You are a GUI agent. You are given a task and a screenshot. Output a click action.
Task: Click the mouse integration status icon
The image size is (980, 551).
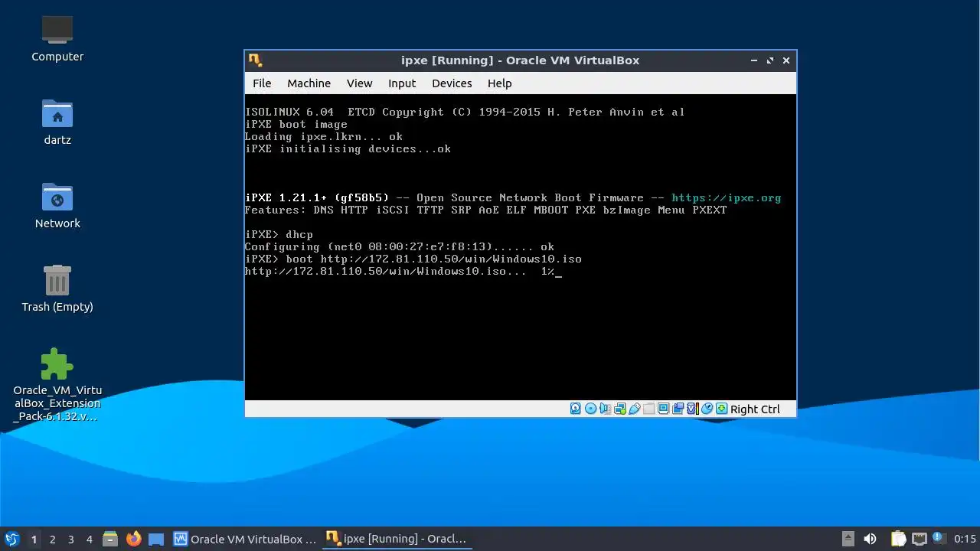coord(707,409)
